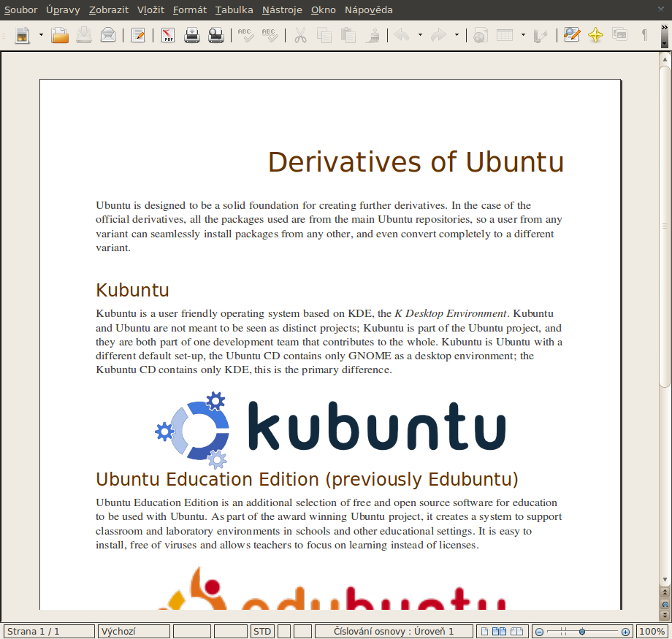
Task: Click the Copy icon
Action: tap(324, 35)
